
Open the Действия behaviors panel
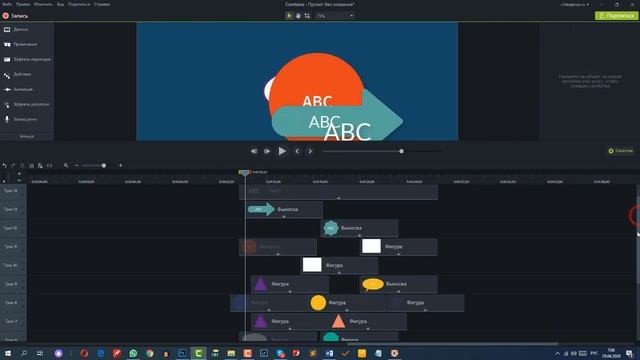(27, 74)
